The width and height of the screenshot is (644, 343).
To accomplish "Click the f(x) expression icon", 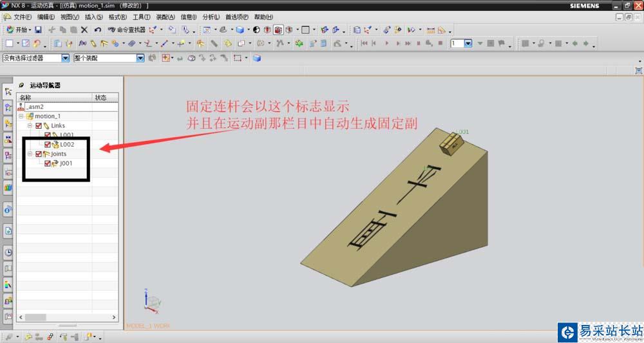I will (x=82, y=43).
